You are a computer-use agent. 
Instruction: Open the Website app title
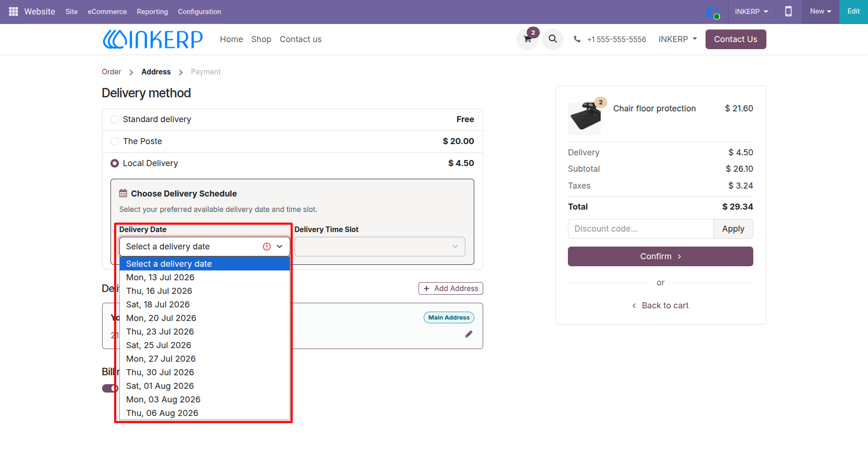[40, 12]
